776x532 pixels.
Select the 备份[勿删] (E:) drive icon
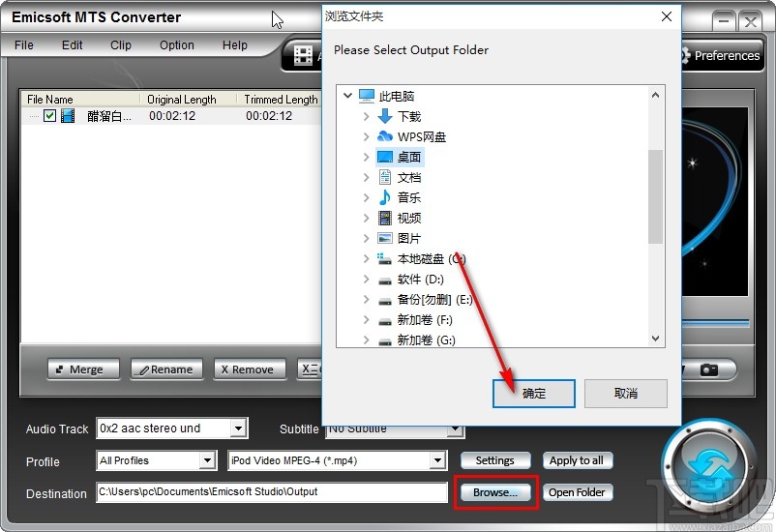385,301
